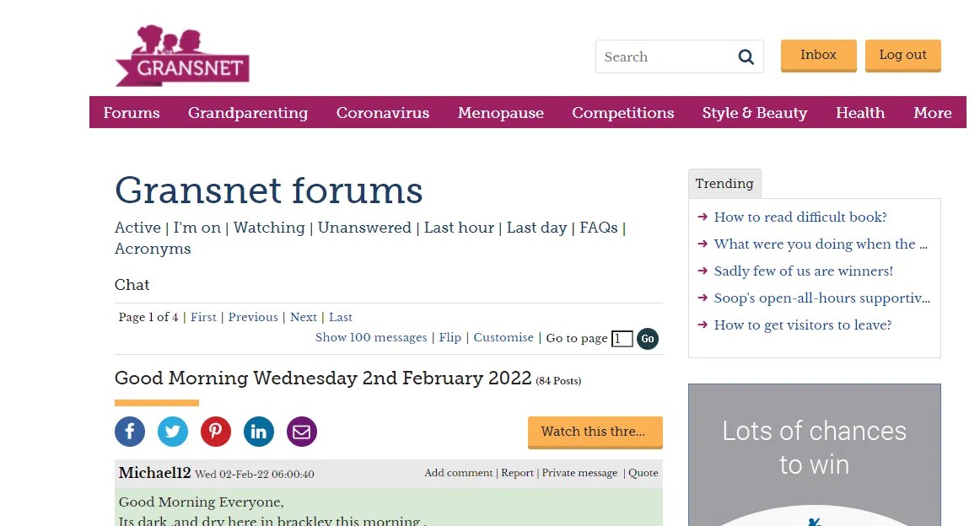Open the trending topic about difficult books
This screenshot has width=980, height=526.
point(800,217)
